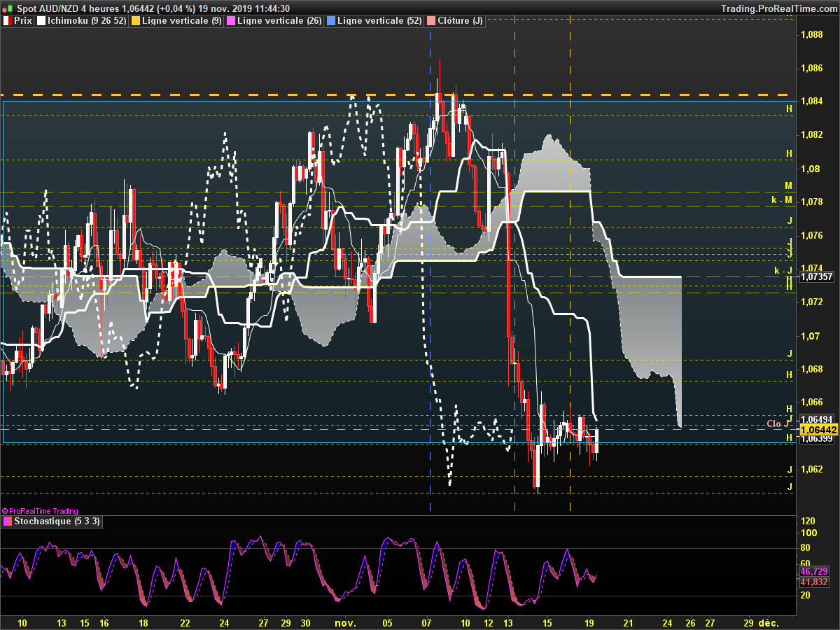Select the 'Clo J' level label
This screenshot has height=630, width=840.
[778, 423]
